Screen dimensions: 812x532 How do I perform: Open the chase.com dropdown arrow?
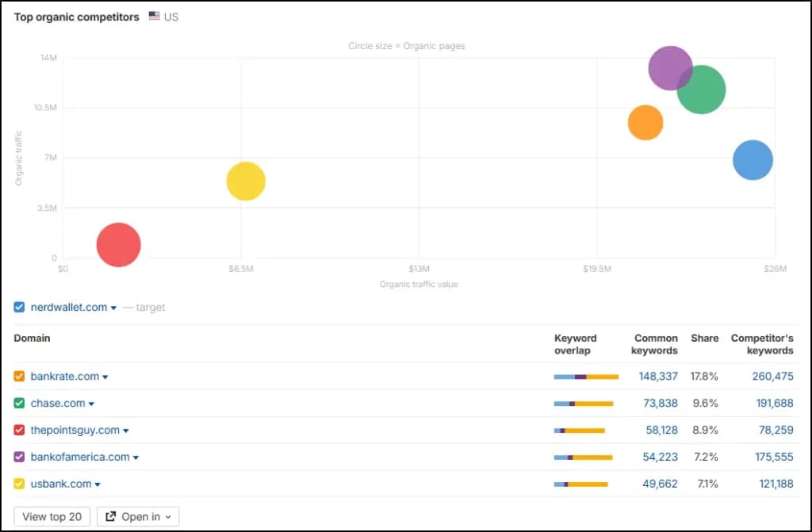coord(91,404)
